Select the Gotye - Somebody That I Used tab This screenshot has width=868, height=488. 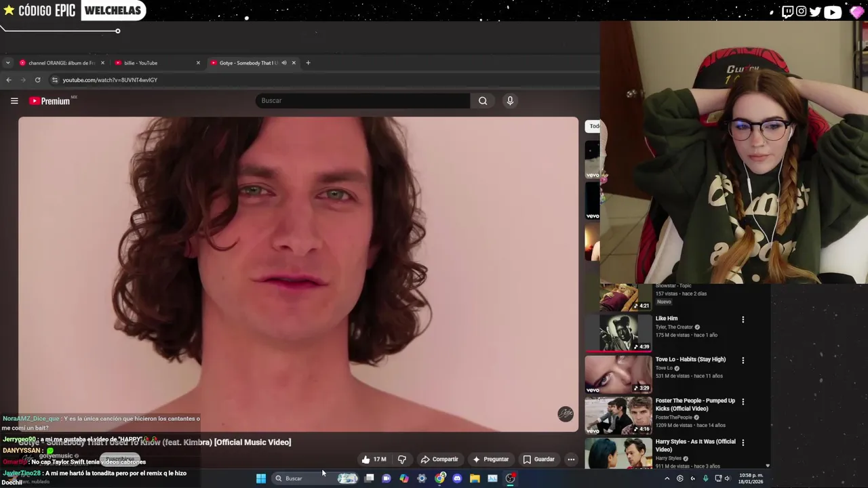click(x=248, y=63)
